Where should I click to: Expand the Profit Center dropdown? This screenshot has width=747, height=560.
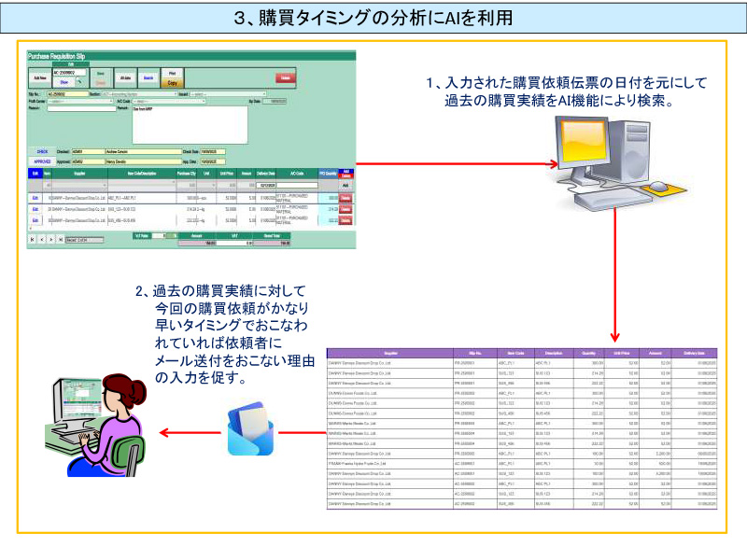click(x=79, y=101)
